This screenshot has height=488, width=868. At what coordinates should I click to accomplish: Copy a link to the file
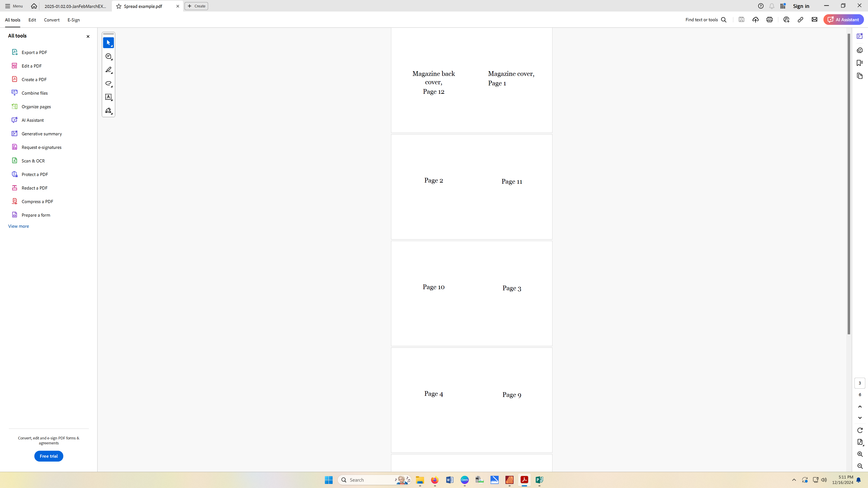[800, 19]
